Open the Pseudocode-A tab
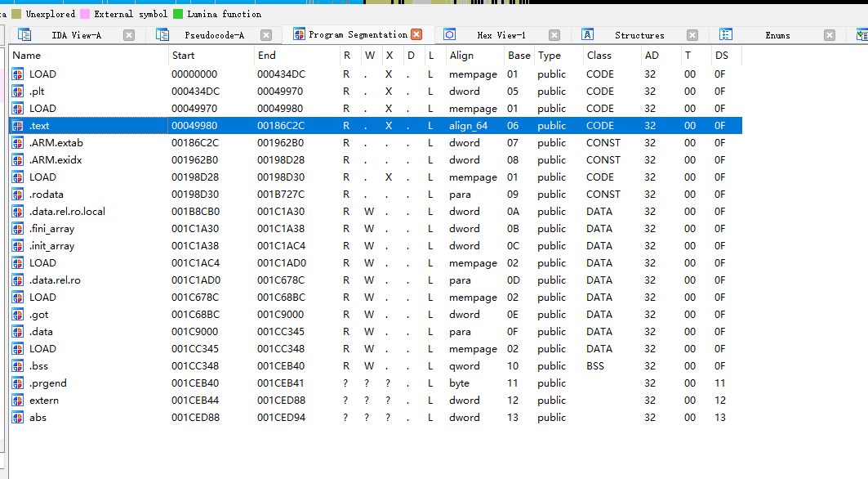Viewport: 868px width, 479px height. tap(214, 35)
